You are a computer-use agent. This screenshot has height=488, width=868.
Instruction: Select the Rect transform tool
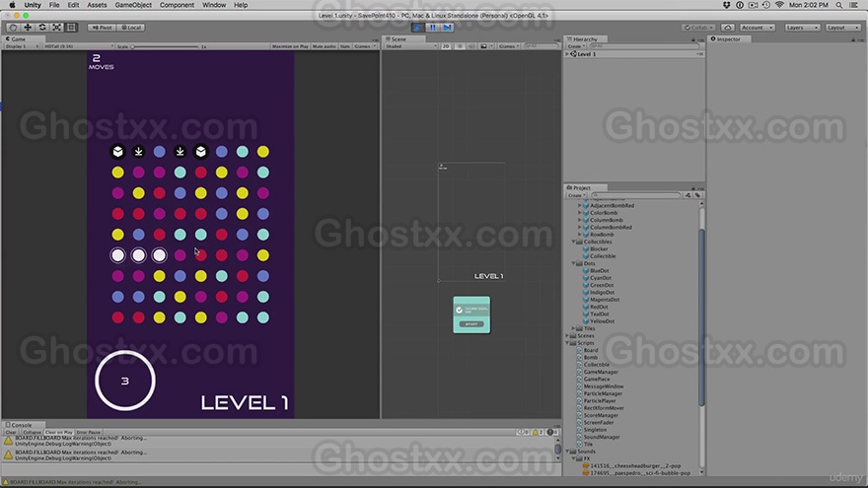pos(71,28)
